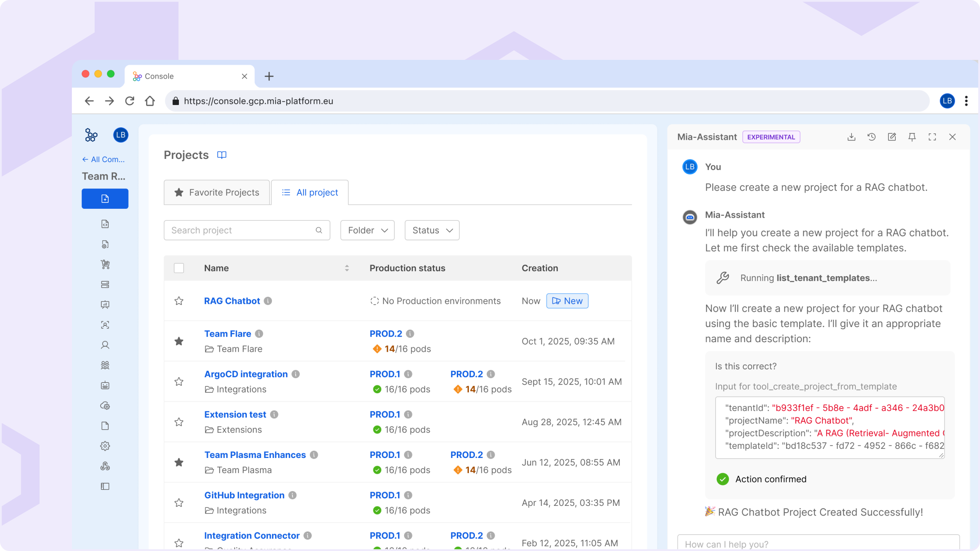Open marketplace cart icon in sidebar

click(x=105, y=264)
